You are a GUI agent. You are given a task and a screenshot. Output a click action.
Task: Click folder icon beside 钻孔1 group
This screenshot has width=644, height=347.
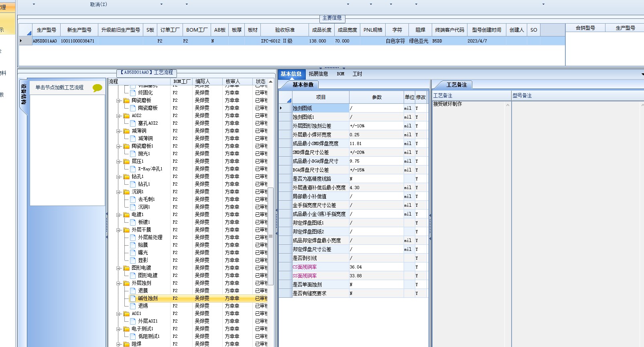point(127,177)
